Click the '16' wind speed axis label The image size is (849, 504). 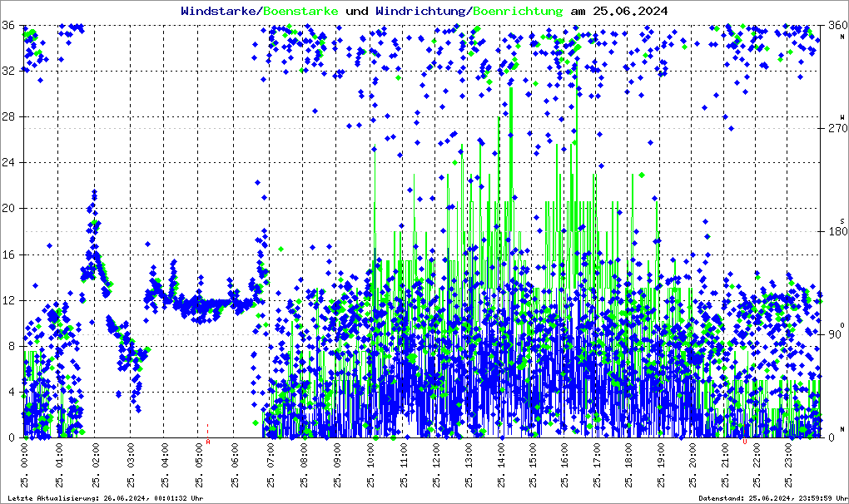(8, 254)
